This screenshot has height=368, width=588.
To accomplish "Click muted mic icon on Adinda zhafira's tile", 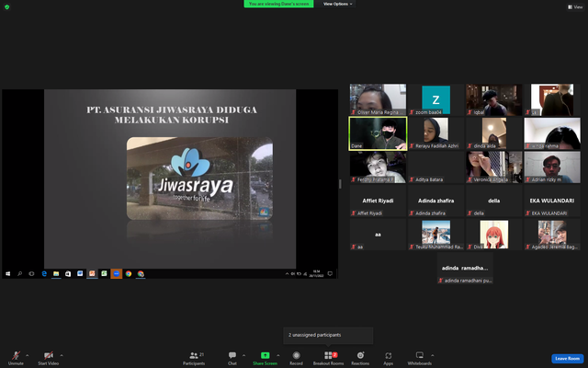I will click(x=412, y=213).
